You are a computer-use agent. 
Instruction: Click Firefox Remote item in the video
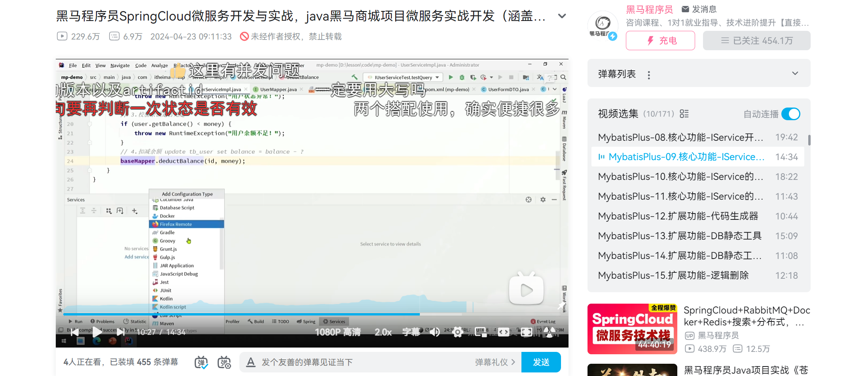[x=186, y=224]
